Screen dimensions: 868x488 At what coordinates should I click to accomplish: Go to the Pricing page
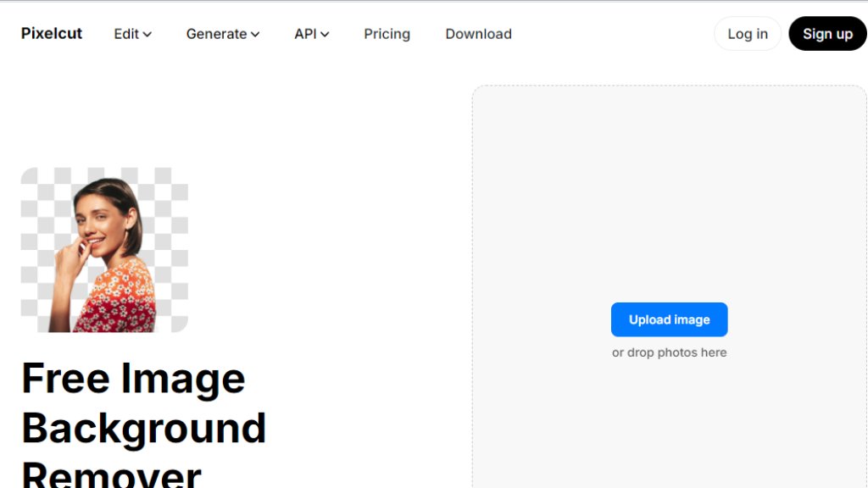(x=387, y=34)
